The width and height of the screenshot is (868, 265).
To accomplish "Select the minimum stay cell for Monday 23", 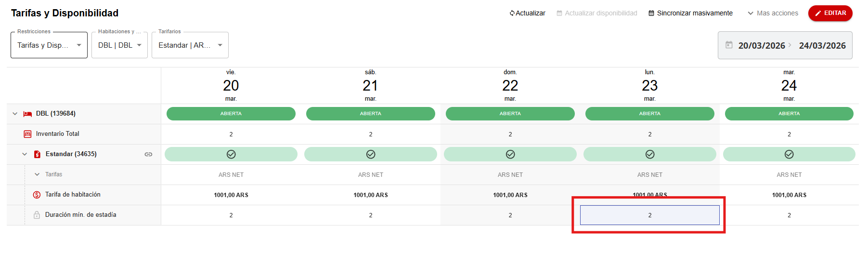I will [x=649, y=215].
